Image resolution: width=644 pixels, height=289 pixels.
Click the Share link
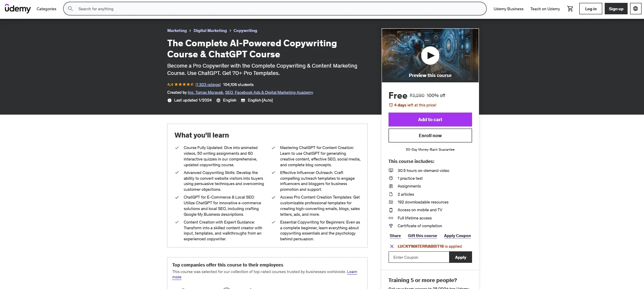coord(395,236)
